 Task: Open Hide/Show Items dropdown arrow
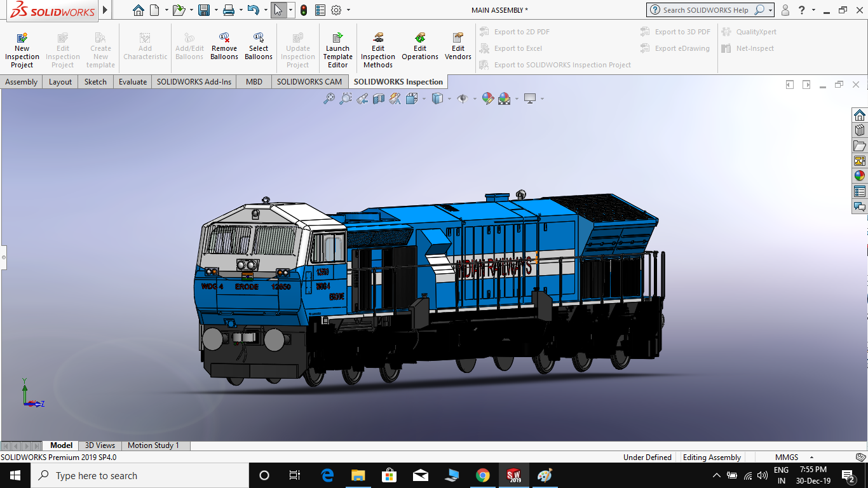(475, 98)
